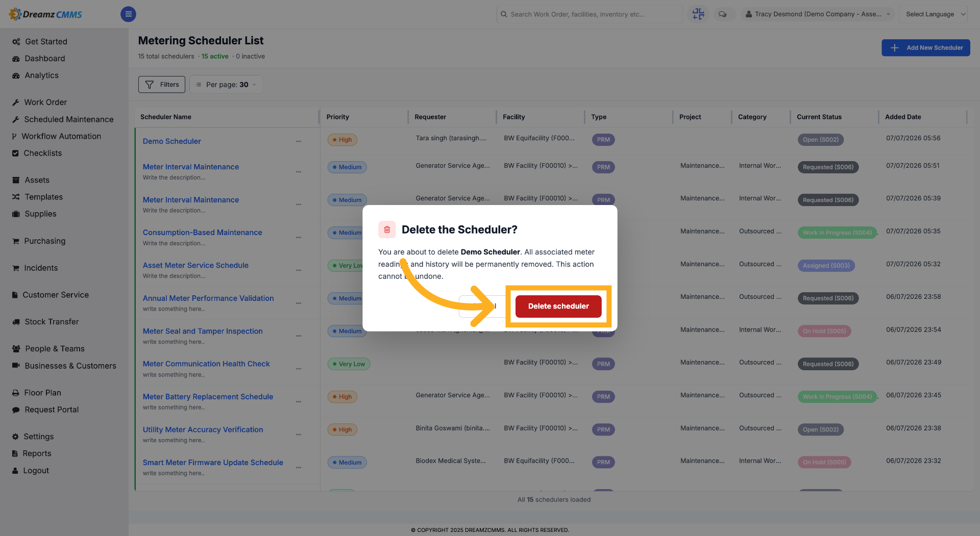Screen dimensions: 980x536
Task: Open the Tracy Desmond user dropdown
Action: point(817,14)
